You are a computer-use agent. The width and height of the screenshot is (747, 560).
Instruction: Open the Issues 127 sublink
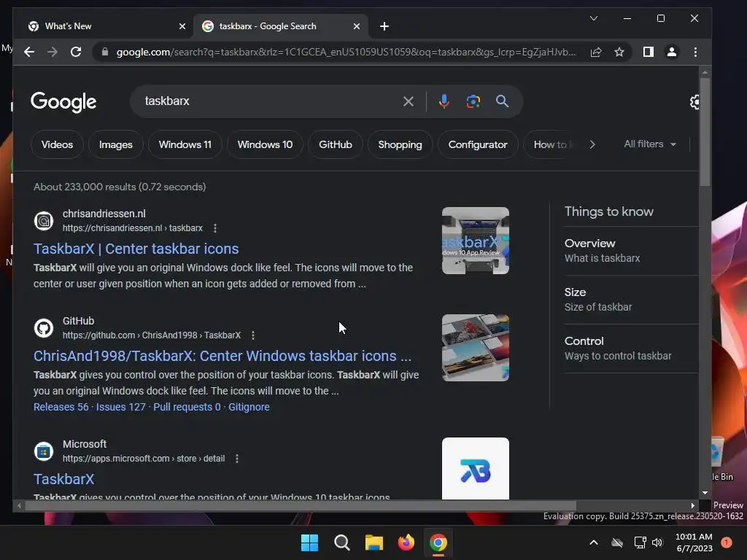pyautogui.click(x=120, y=407)
